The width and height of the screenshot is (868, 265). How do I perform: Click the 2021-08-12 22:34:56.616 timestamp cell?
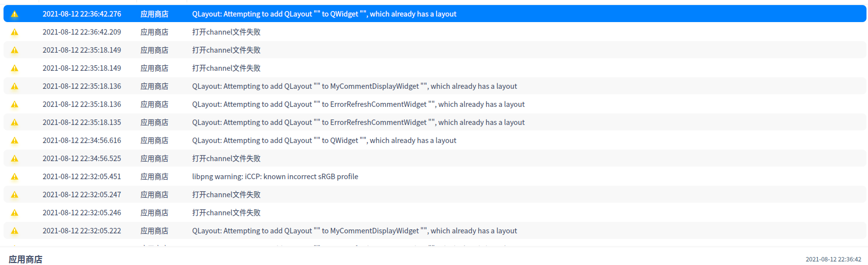click(82, 141)
